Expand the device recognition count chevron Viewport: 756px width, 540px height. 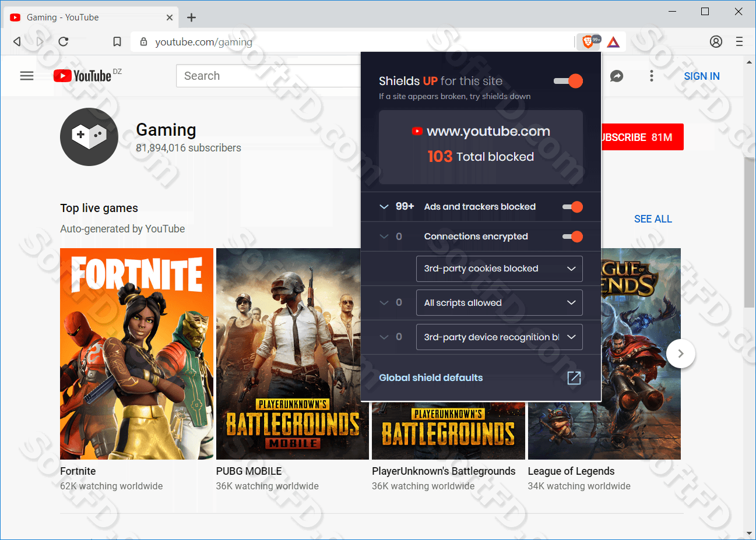pyautogui.click(x=384, y=337)
